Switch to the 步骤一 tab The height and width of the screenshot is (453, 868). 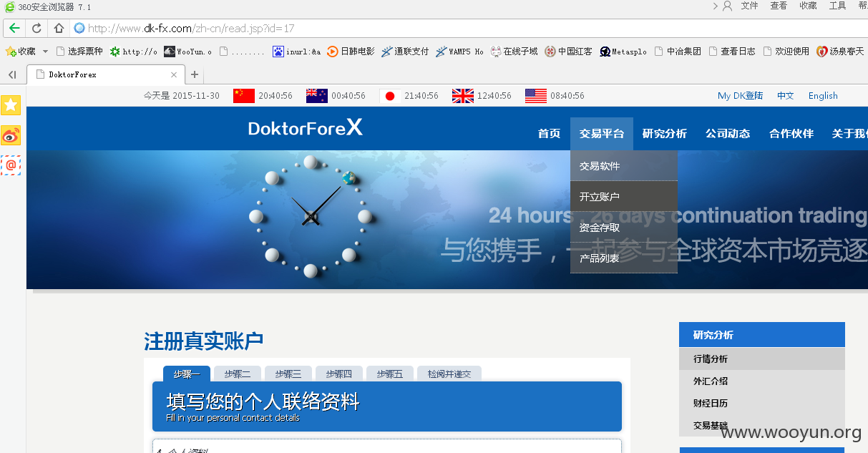click(x=187, y=374)
